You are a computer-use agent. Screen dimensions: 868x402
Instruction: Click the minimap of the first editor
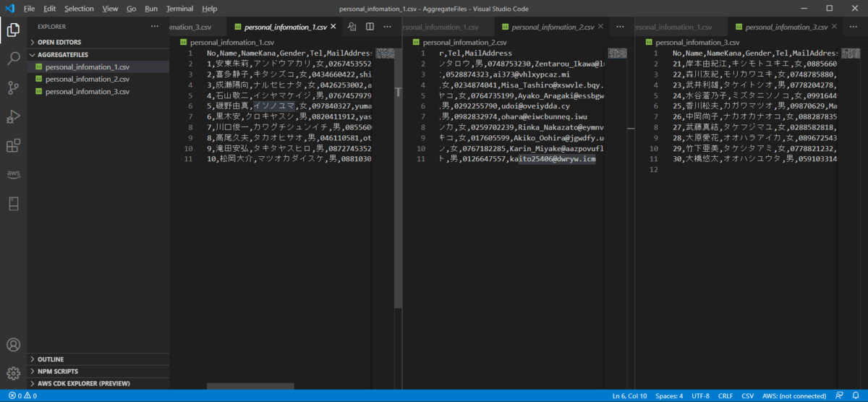(384, 54)
